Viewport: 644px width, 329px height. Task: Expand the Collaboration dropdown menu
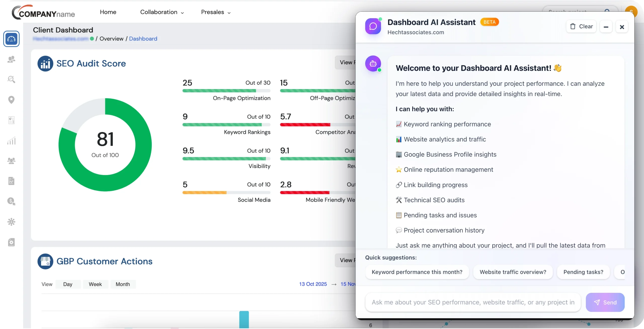pos(162,12)
